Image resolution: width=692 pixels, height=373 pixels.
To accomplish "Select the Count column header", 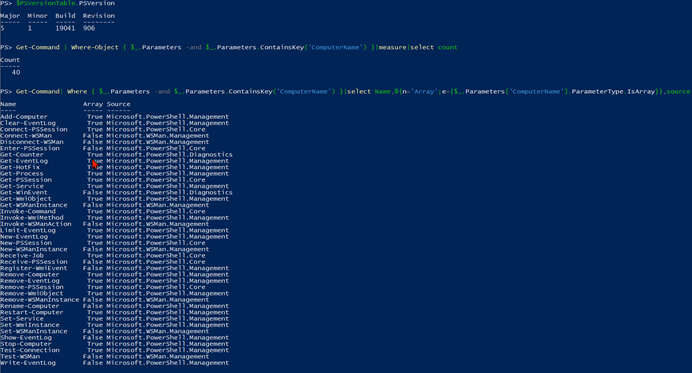I will click(10, 60).
